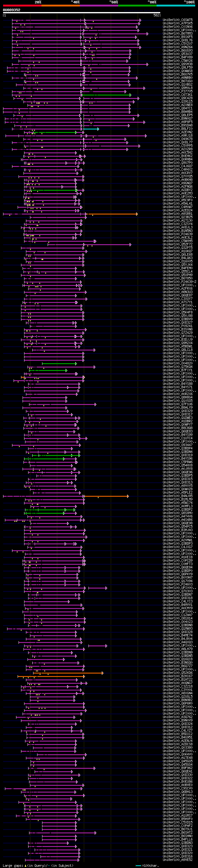Select hit UniRef100_A7PSK5
Viewport: 198px width, 868px height.
[178, 23]
